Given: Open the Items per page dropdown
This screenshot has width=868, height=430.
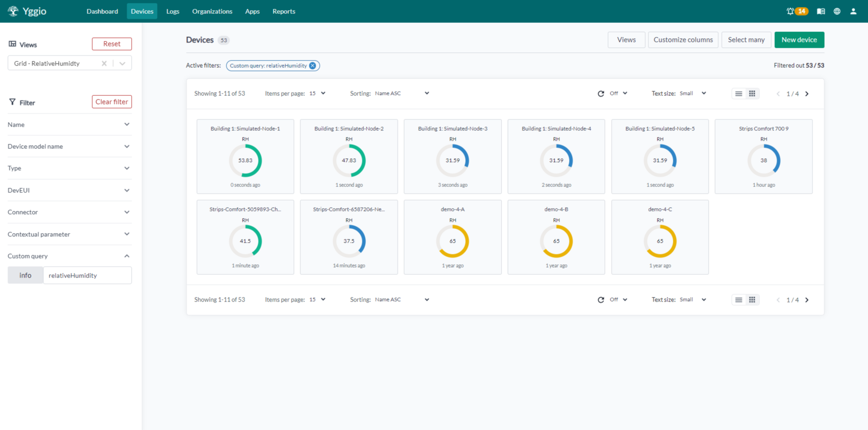Looking at the screenshot, I should pos(317,93).
